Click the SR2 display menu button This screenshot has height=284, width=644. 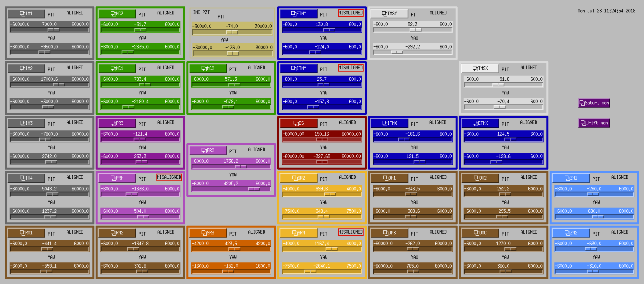pos(299,178)
